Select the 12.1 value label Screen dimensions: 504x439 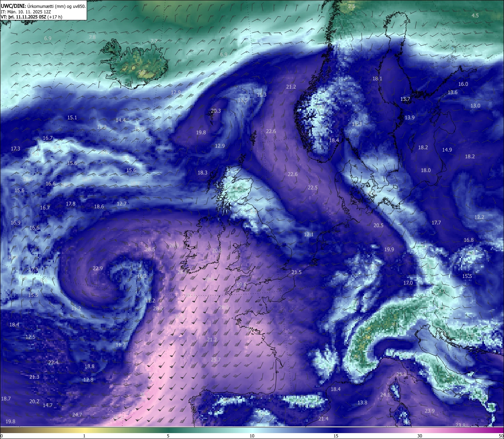click(309, 234)
